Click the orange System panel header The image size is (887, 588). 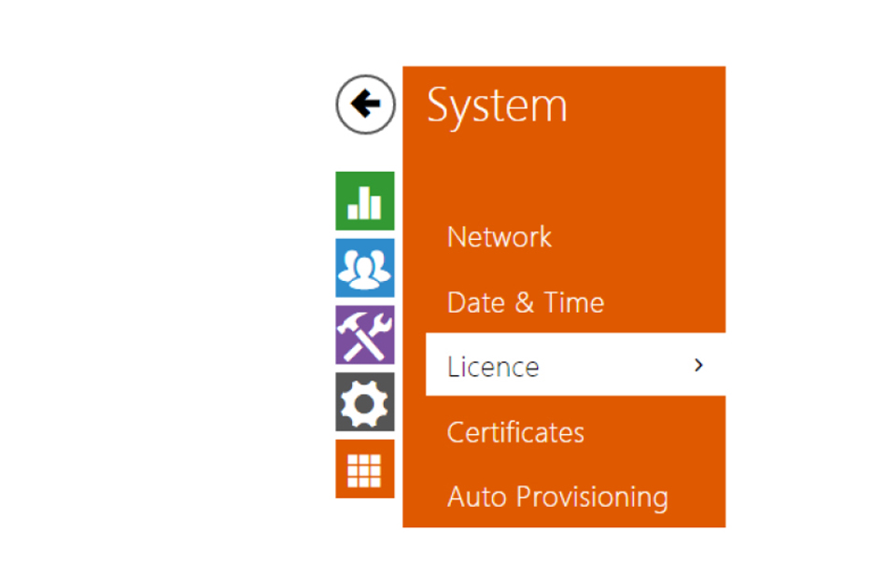tap(563, 105)
